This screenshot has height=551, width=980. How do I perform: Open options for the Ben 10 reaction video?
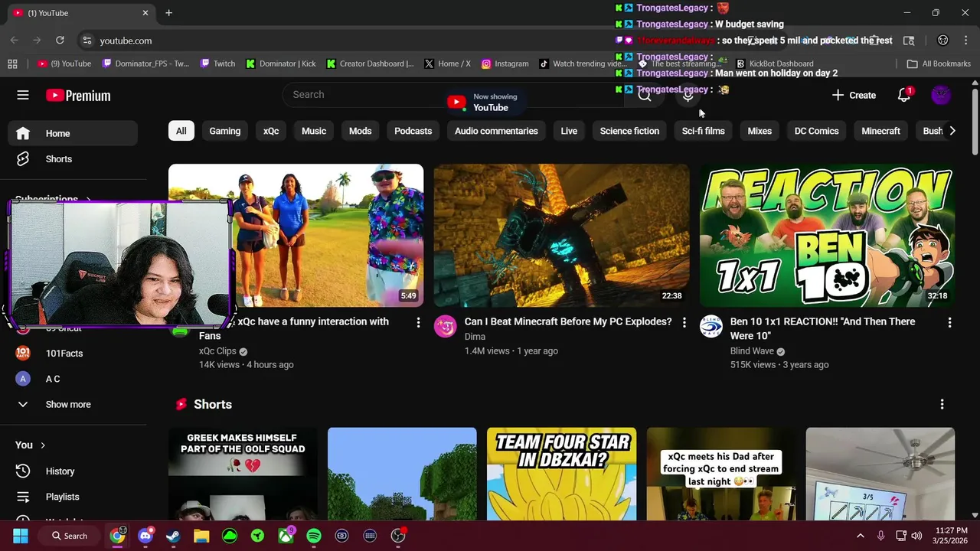[949, 323]
